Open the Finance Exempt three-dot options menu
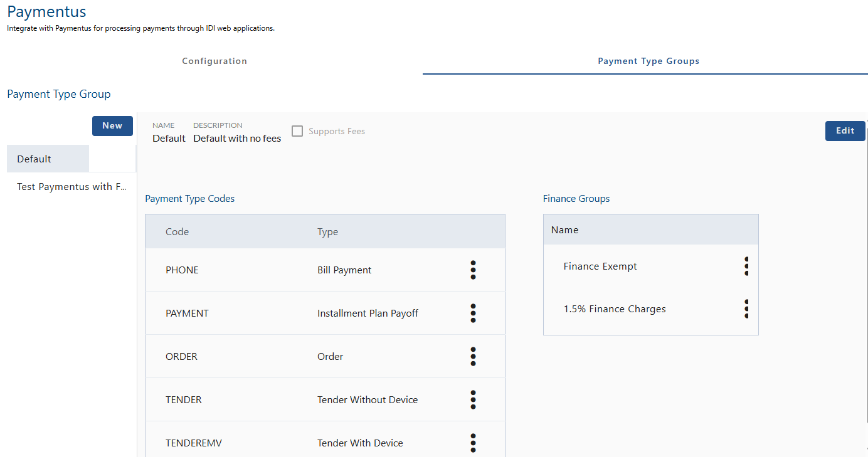This screenshot has height=469, width=868. coord(746,266)
